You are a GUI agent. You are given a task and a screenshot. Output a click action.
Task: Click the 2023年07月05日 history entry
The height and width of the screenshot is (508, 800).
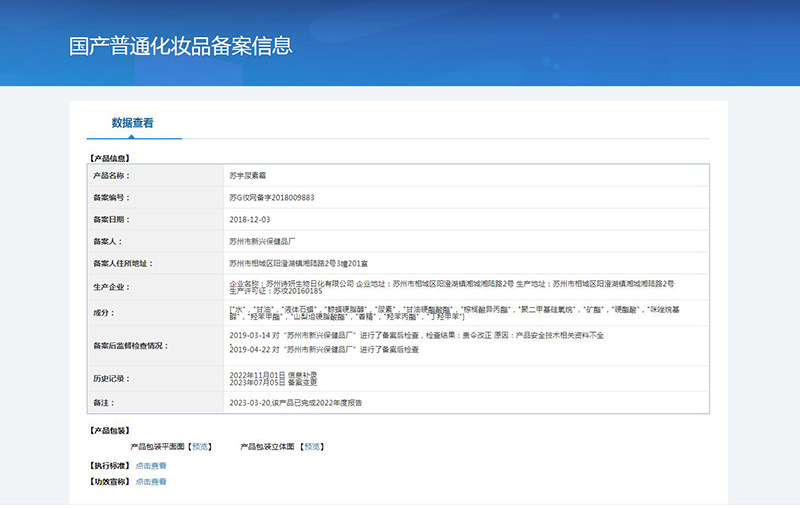point(273,382)
